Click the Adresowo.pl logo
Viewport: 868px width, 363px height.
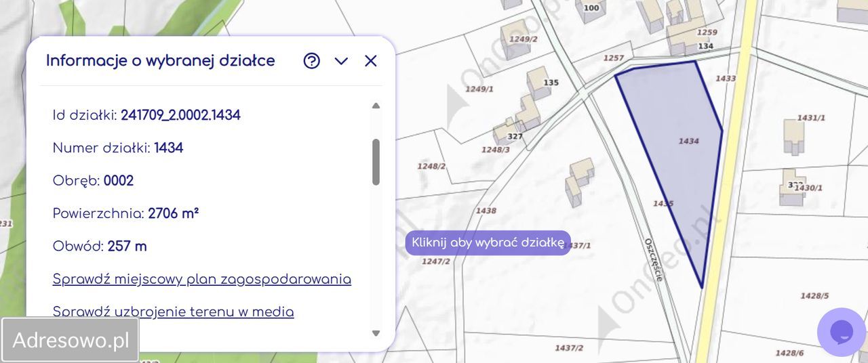(71, 340)
